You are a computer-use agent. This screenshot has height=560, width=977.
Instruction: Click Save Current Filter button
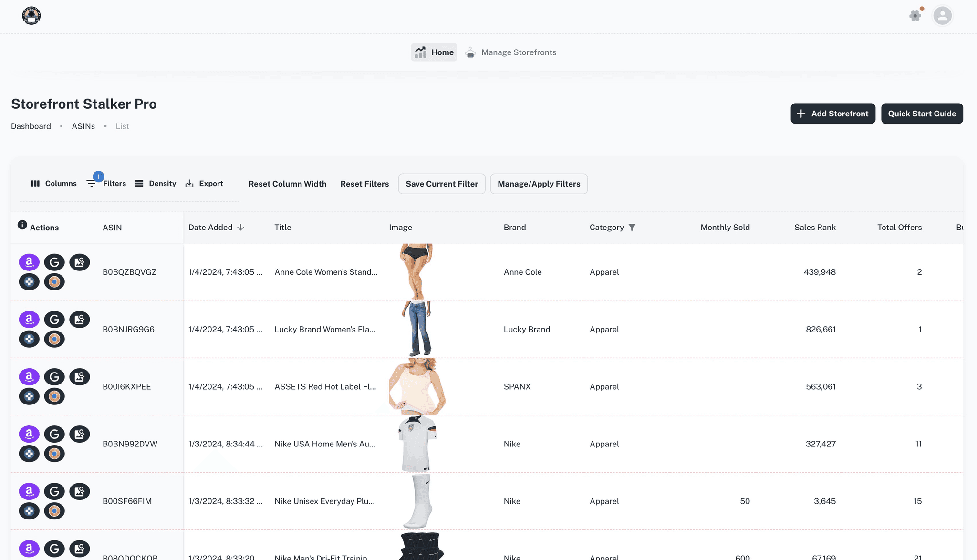tap(442, 184)
